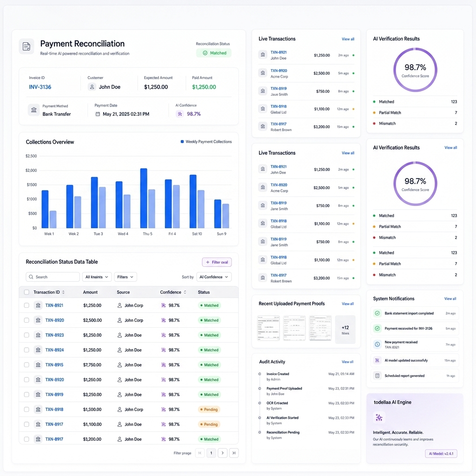This screenshot has width=476, height=476.
Task: Select page 1 in the pagination
Action: point(212,453)
